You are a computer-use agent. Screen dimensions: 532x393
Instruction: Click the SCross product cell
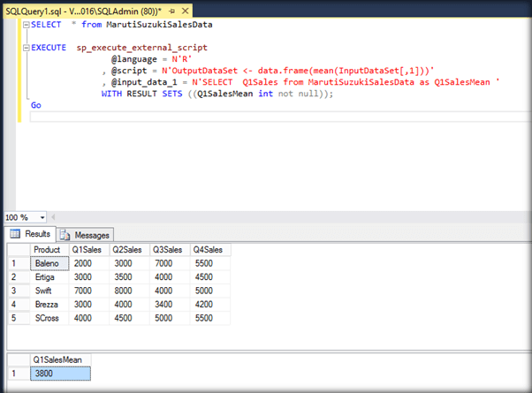pos(47,317)
